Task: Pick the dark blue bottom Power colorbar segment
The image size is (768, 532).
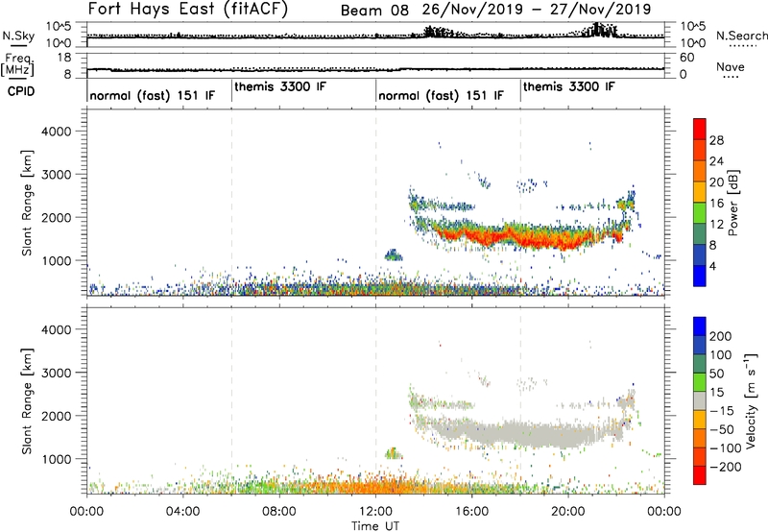Action: tap(700, 276)
